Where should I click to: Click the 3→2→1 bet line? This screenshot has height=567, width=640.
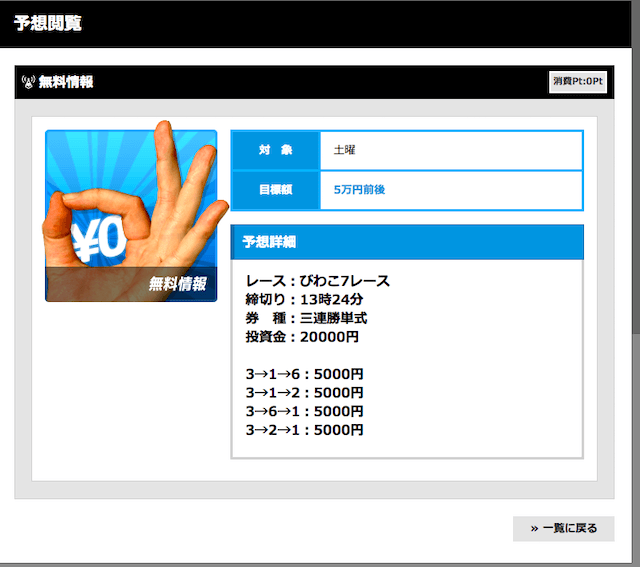(x=304, y=430)
